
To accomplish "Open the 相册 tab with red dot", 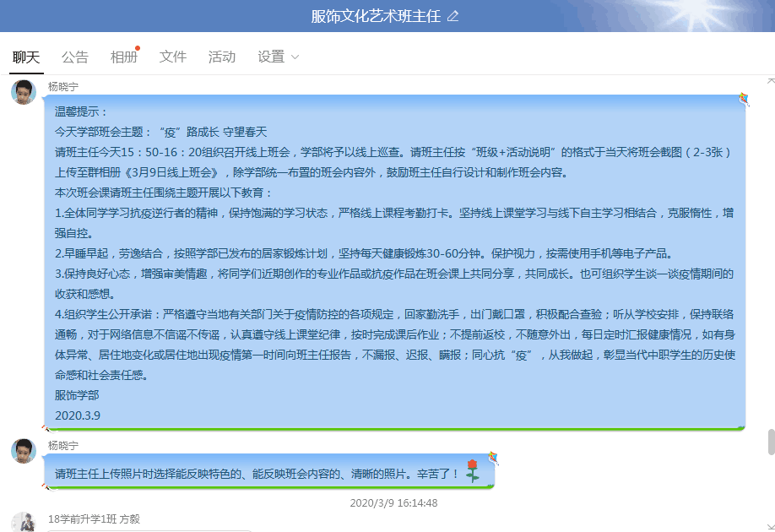I will [x=123, y=57].
